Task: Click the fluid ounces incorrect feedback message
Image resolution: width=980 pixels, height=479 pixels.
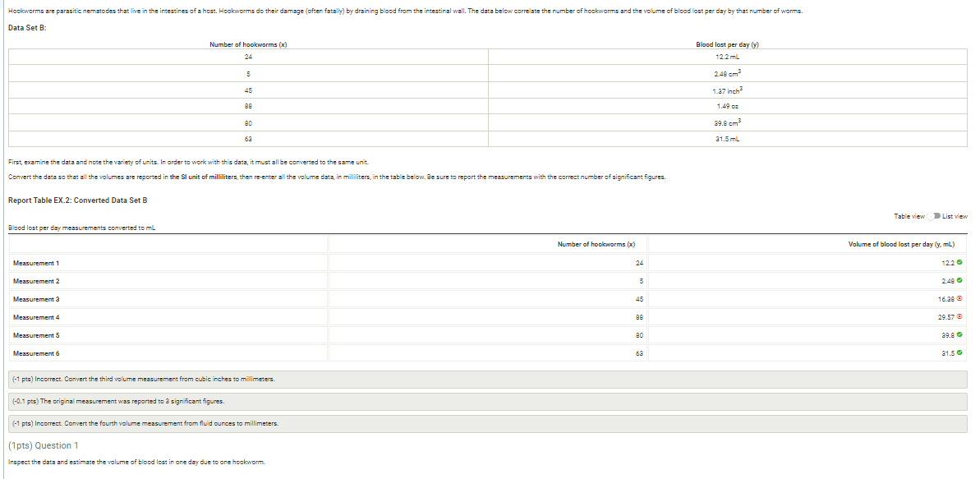Action: tap(488, 423)
